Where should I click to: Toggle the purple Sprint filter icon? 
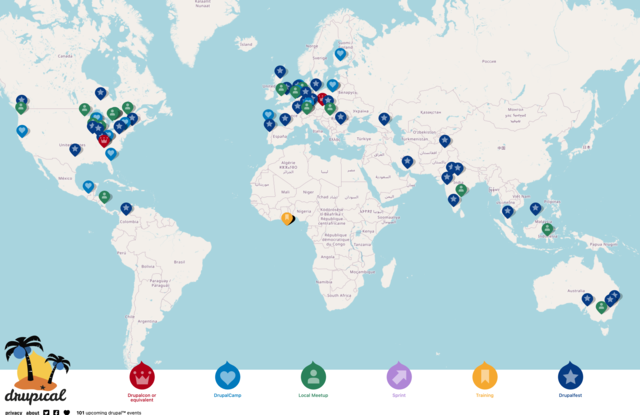[399, 376]
